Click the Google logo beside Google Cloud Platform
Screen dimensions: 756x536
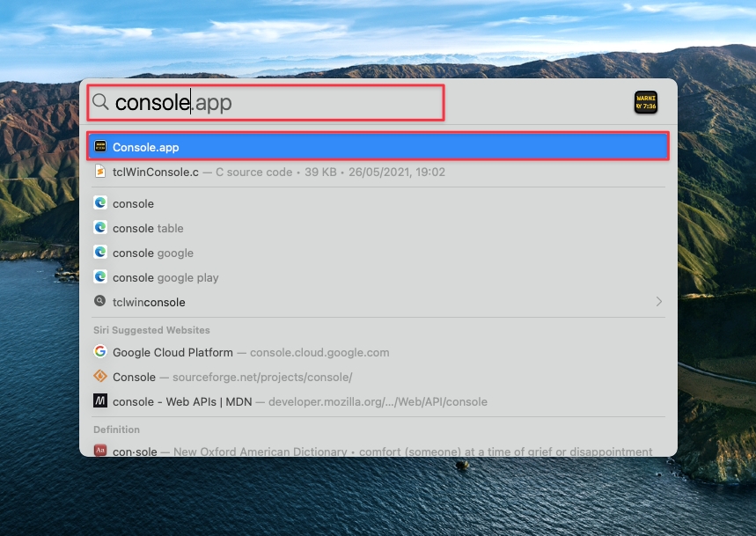[x=100, y=352]
